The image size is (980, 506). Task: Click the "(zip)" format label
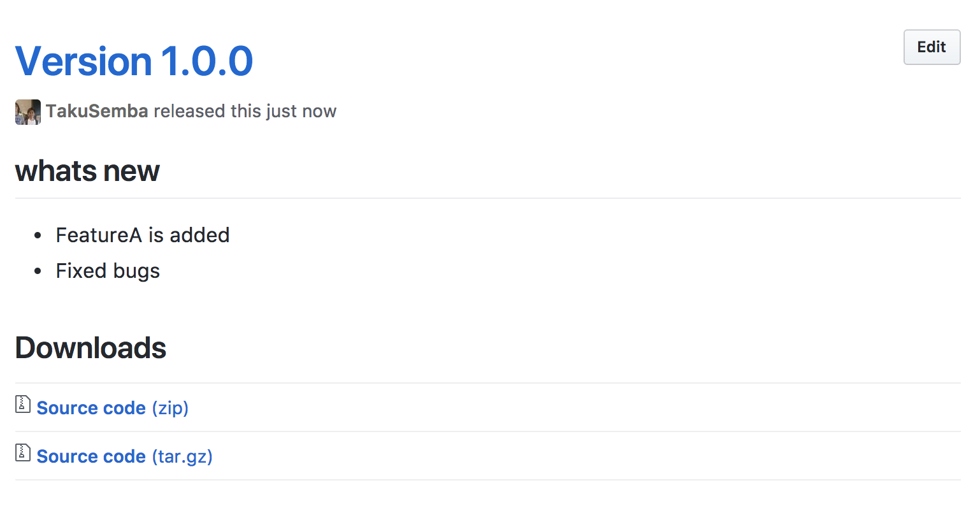point(170,408)
